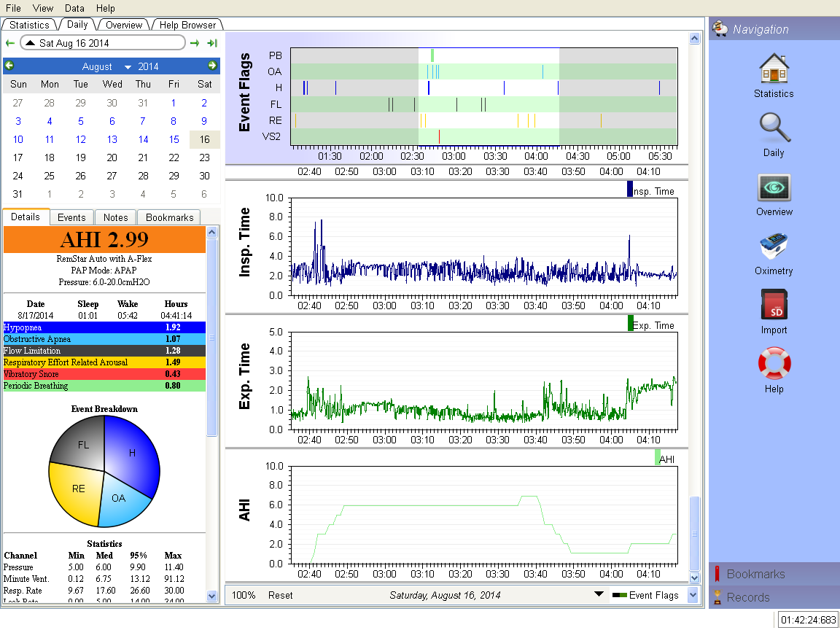
Task: Open Oximetry via the pulse oximeter icon
Action: point(774,246)
